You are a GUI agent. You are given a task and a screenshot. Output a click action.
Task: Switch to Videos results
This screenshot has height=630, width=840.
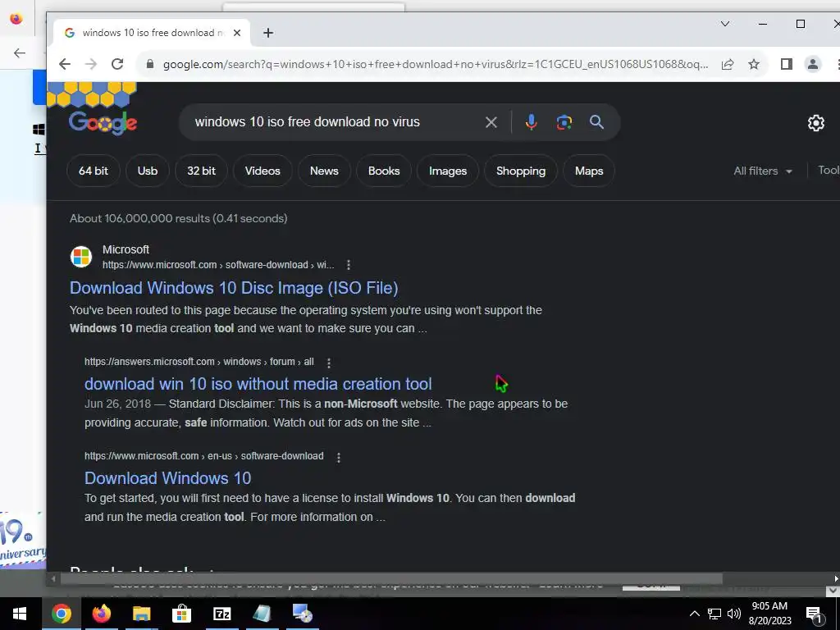pyautogui.click(x=262, y=171)
